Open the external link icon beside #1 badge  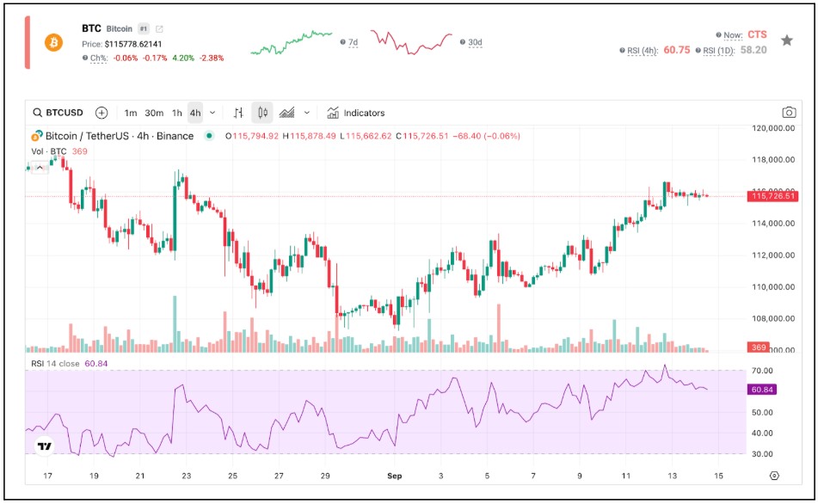[159, 28]
